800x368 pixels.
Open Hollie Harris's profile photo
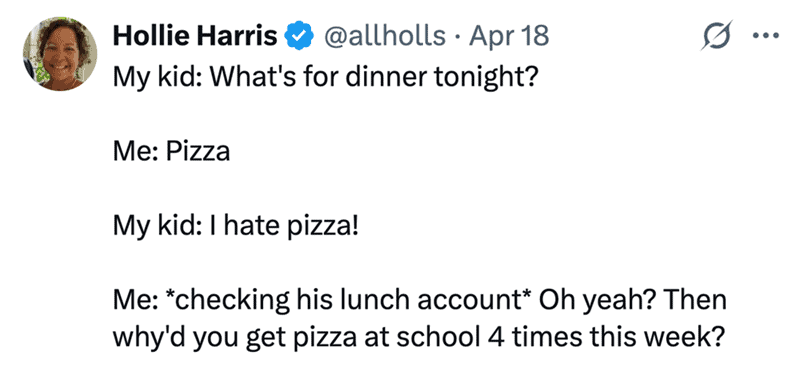pos(60,54)
